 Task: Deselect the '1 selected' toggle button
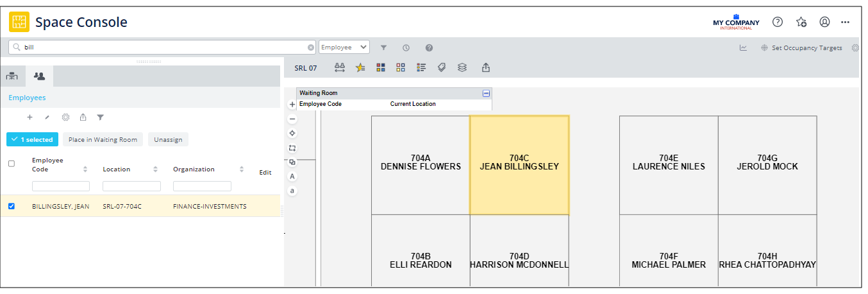coord(32,139)
